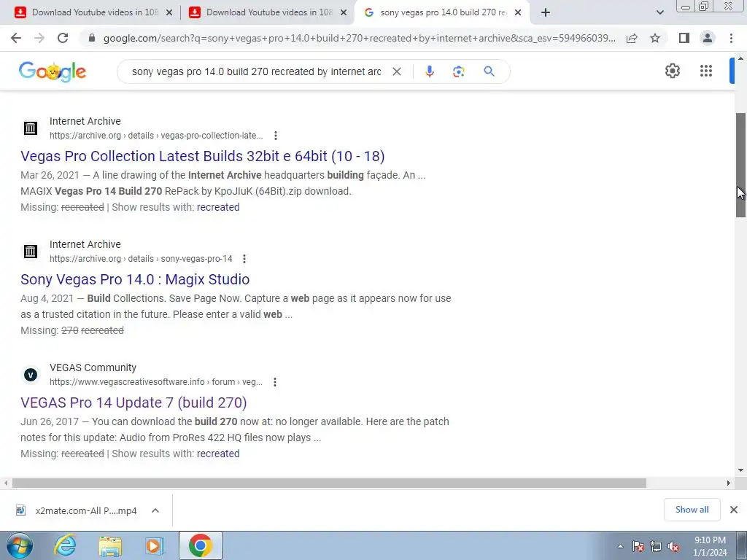This screenshot has height=560, width=747.
Task: Expand options for the x2mate.com download
Action: coord(155,510)
